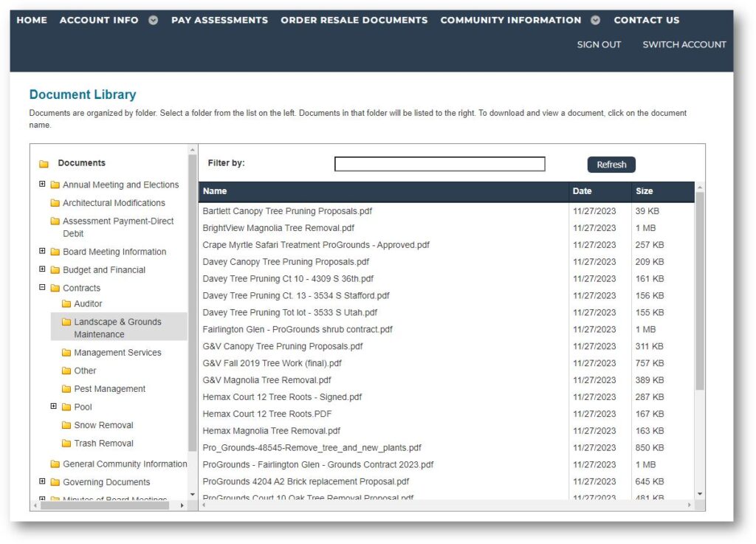Select the Snow Removal folder label

click(x=103, y=425)
